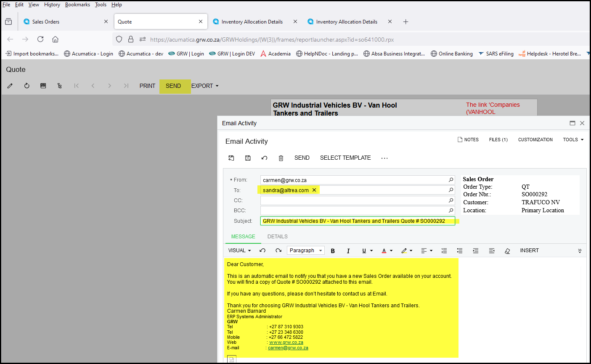
Task: Click the SELECT TEMPLATE button
Action: tap(345, 158)
